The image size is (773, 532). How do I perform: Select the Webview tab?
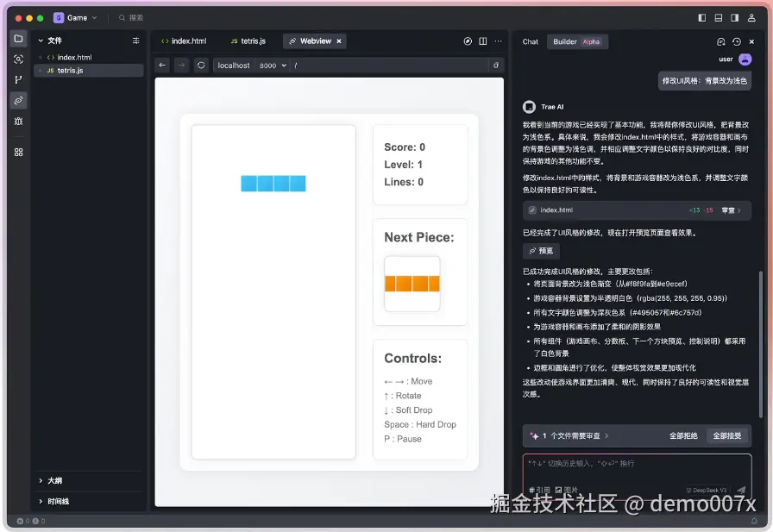(315, 41)
